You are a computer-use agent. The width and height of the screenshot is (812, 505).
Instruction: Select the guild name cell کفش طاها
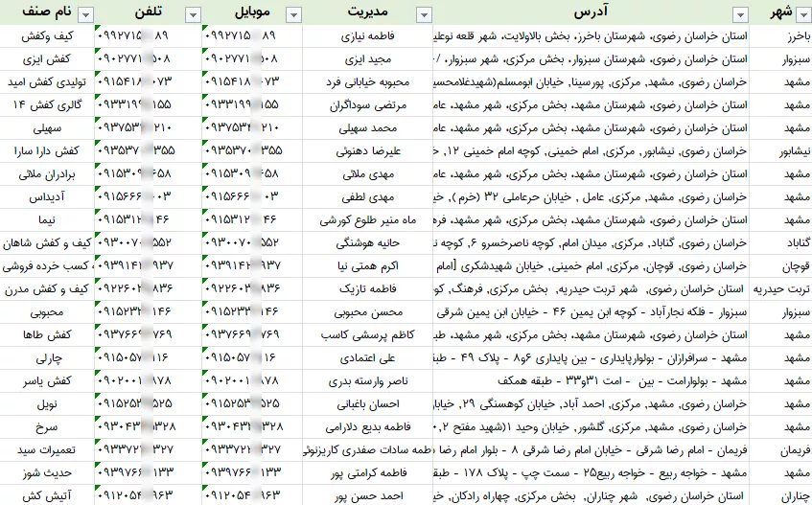pyautogui.click(x=47, y=334)
